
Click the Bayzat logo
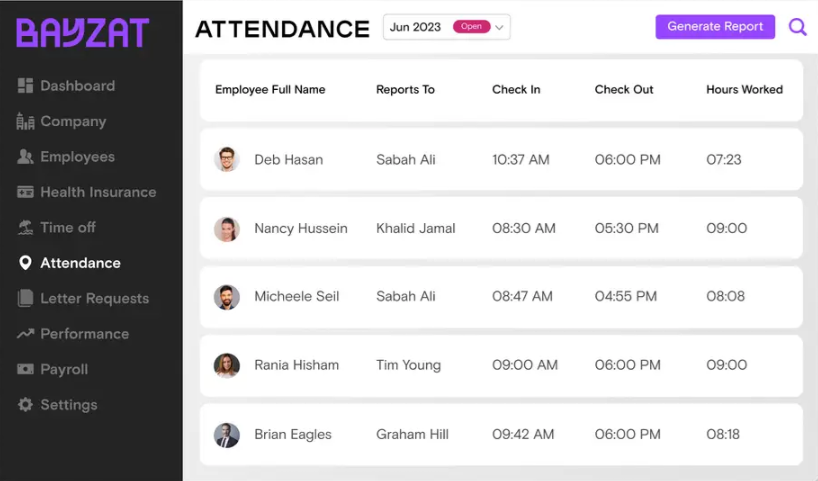(82, 33)
